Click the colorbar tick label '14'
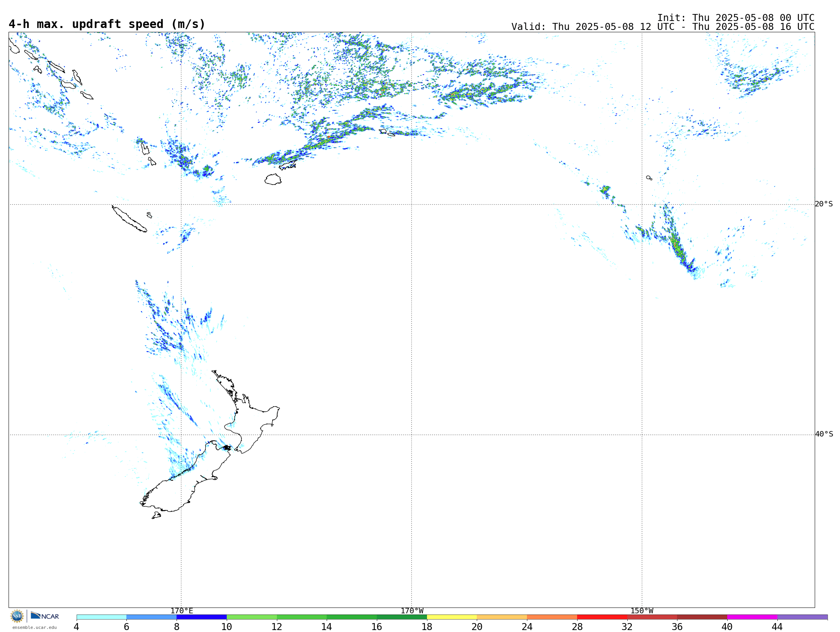Image resolution: width=840 pixels, height=632 pixels. pyautogui.click(x=327, y=627)
